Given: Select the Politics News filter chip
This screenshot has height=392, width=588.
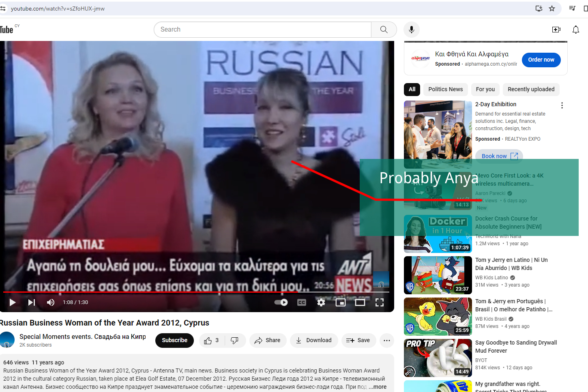Looking at the screenshot, I should [x=445, y=89].
